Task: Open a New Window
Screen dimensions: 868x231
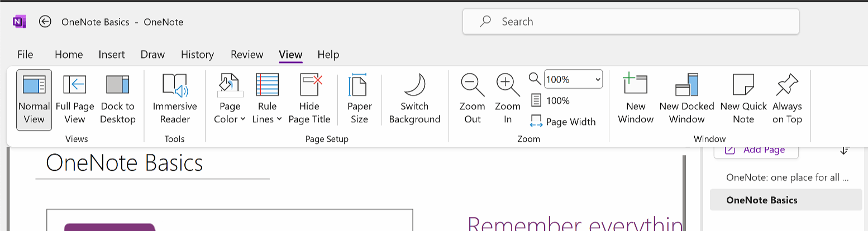Action: (x=636, y=99)
